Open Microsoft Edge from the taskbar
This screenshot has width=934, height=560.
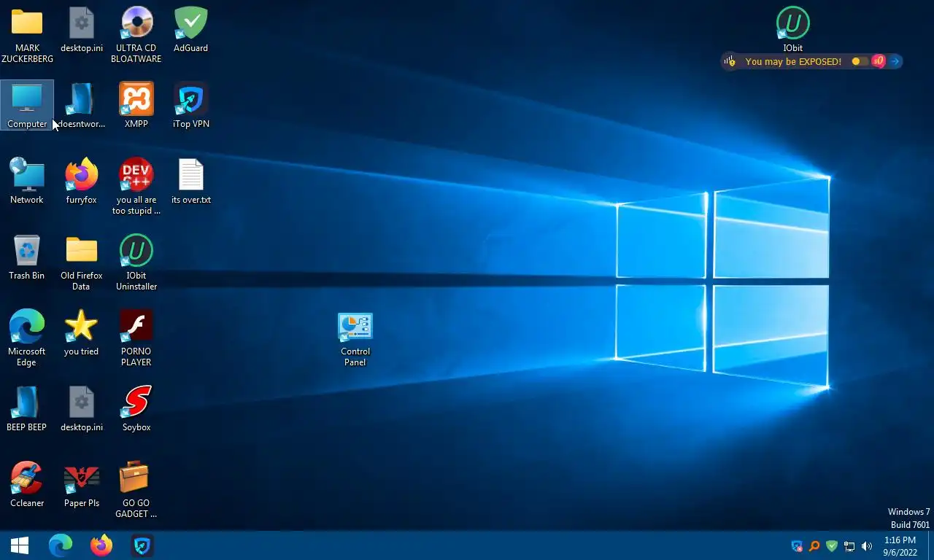[61, 545]
